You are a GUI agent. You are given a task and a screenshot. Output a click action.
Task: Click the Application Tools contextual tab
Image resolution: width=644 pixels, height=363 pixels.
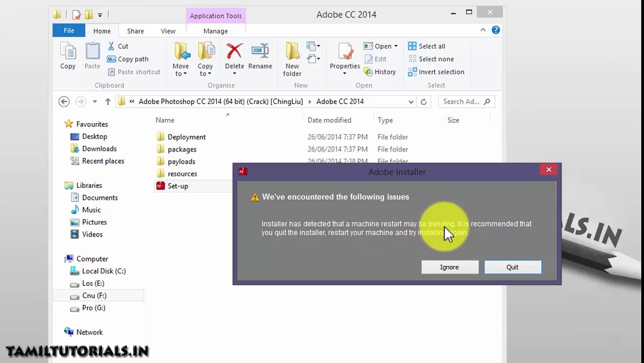pyautogui.click(x=216, y=16)
